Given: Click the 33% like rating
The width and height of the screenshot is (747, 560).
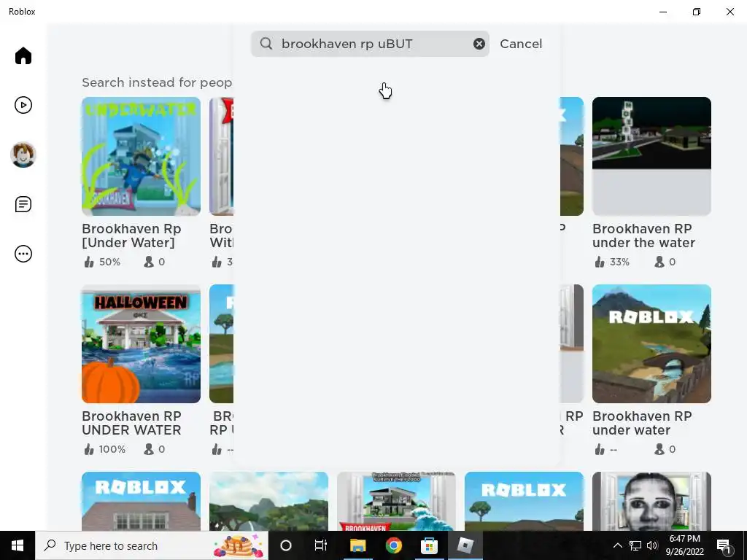Looking at the screenshot, I should coord(612,262).
